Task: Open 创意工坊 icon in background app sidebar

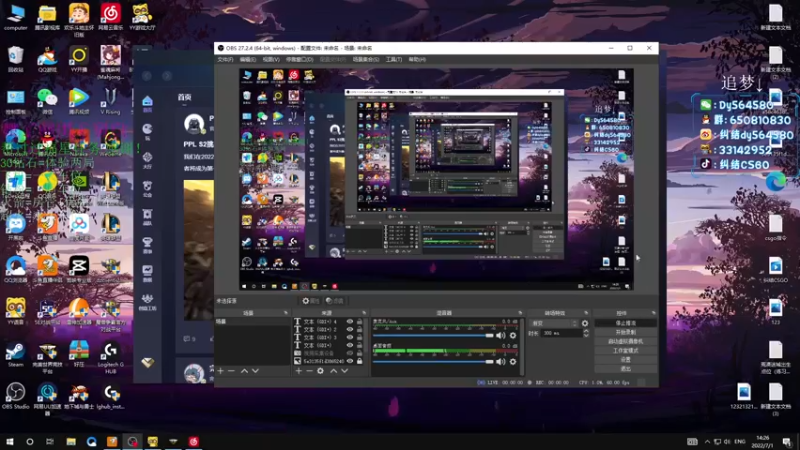Action: click(147, 302)
